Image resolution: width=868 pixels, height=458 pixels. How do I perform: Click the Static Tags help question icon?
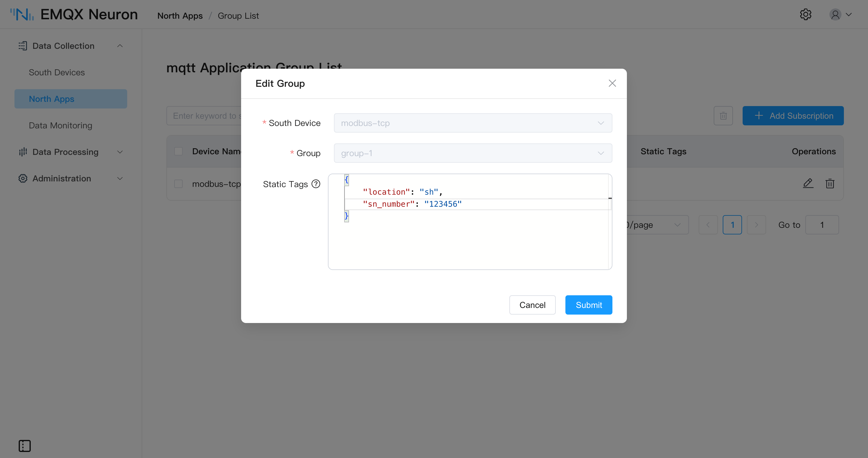pyautogui.click(x=316, y=184)
